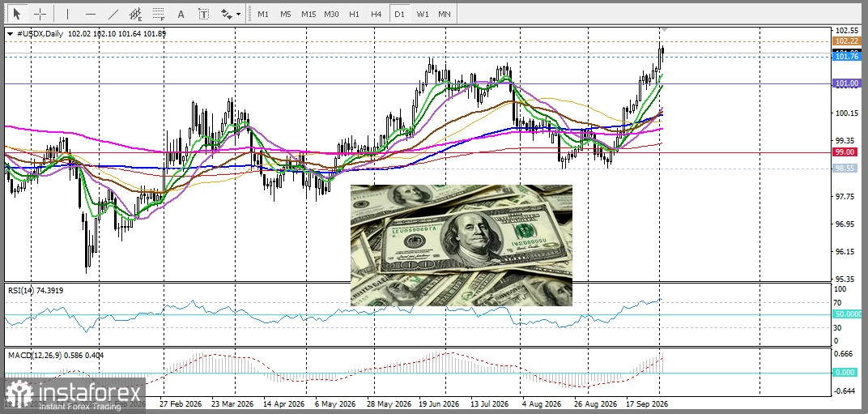Select the text tool marked A
868x414 pixels.
click(181, 14)
